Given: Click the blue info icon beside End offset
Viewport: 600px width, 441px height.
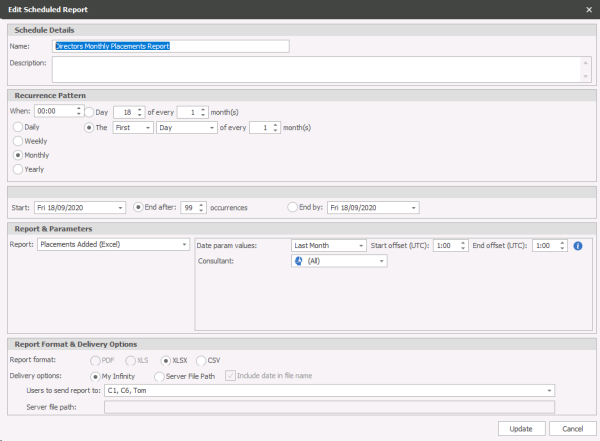Looking at the screenshot, I should click(578, 245).
